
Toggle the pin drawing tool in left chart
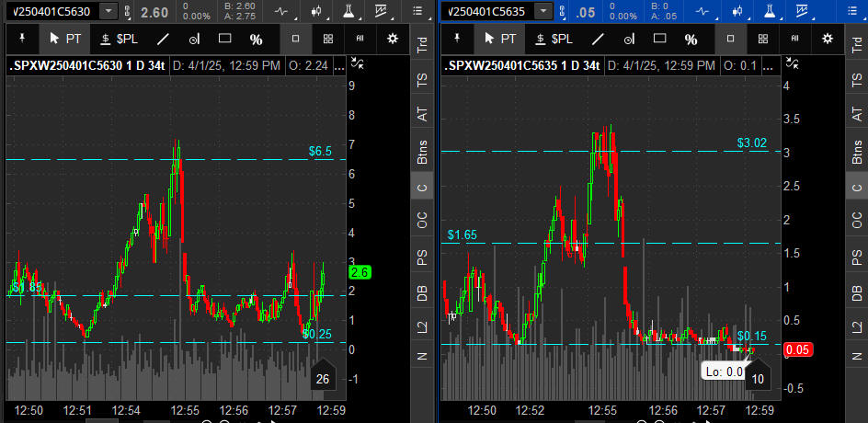21,40
